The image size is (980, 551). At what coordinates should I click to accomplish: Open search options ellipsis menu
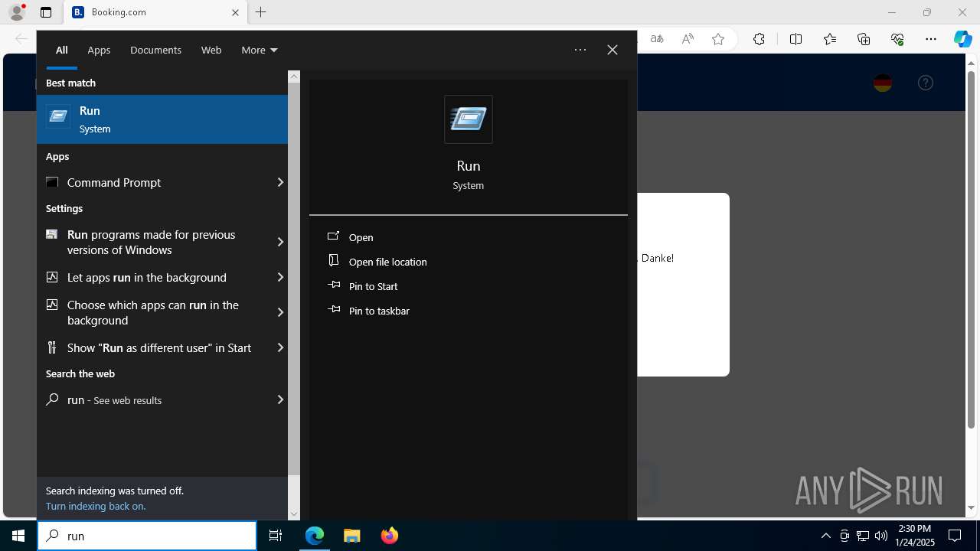click(x=580, y=50)
